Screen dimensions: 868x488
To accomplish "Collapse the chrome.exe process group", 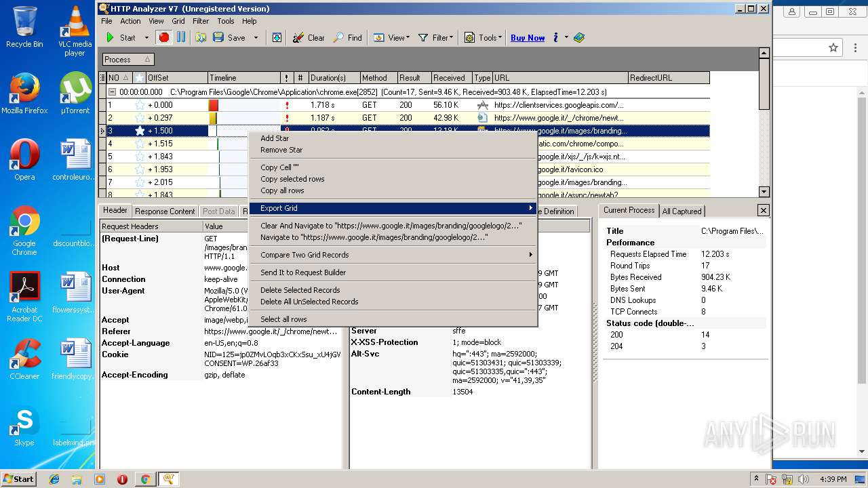I will pyautogui.click(x=113, y=92).
